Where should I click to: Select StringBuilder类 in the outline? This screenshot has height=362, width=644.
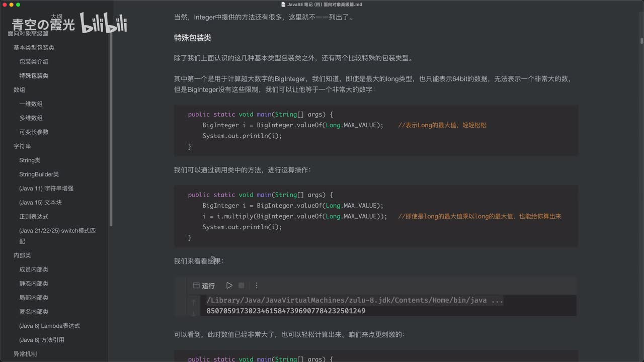pyautogui.click(x=39, y=174)
